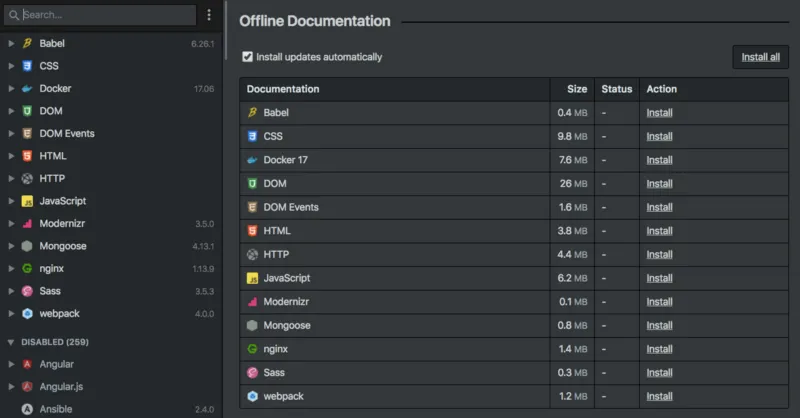Click the HTML5 icon in the sidebar
Viewport: 800px width, 418px height.
click(x=27, y=156)
